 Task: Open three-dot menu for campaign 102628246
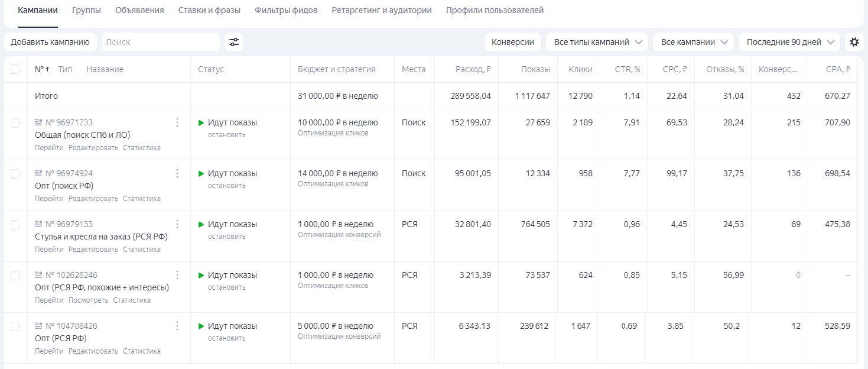click(x=177, y=275)
